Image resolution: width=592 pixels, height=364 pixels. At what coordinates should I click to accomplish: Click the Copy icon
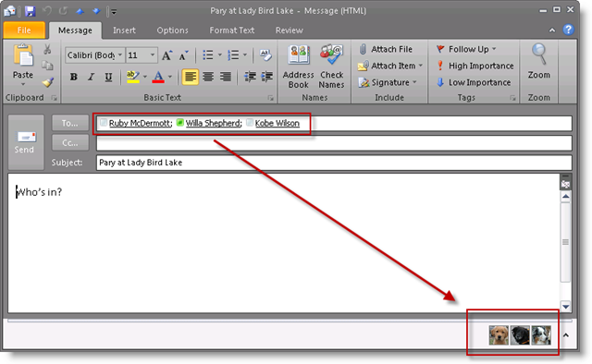tap(47, 66)
